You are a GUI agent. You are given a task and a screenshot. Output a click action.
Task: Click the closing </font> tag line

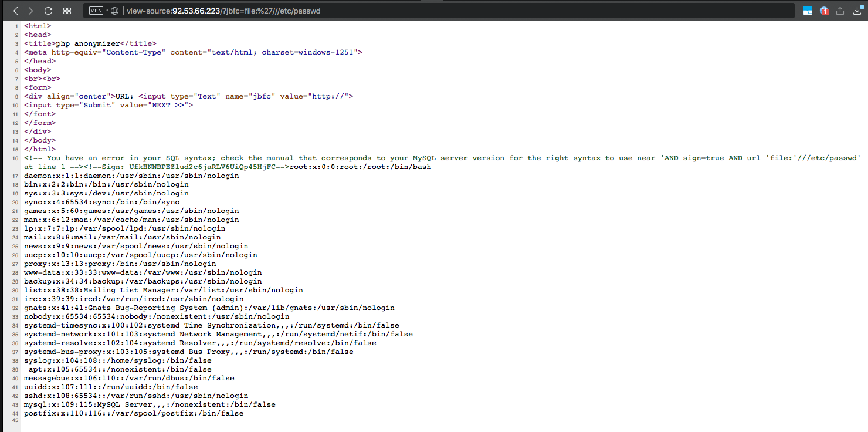click(x=40, y=114)
